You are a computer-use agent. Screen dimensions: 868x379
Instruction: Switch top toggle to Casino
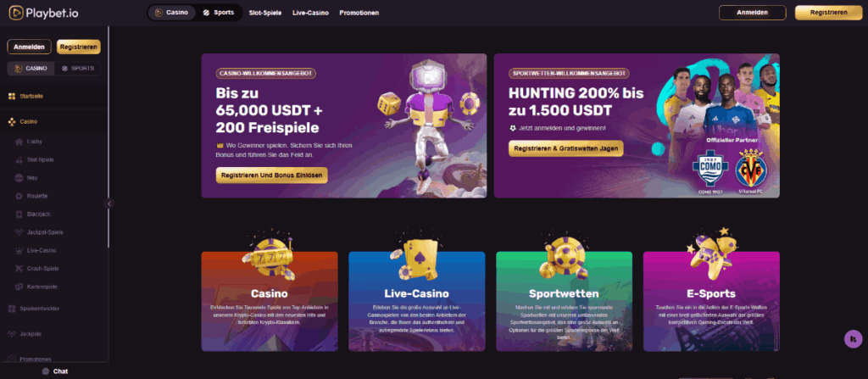click(x=171, y=12)
